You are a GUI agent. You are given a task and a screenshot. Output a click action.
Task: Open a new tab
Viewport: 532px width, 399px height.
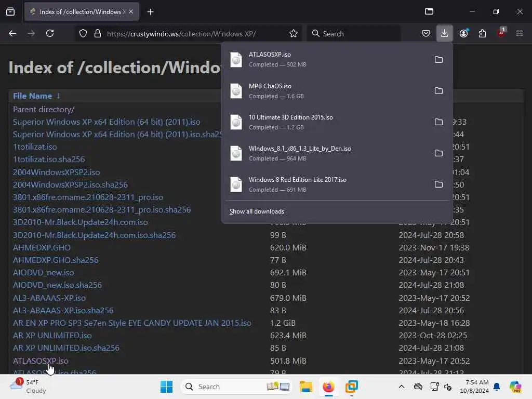[150, 12]
